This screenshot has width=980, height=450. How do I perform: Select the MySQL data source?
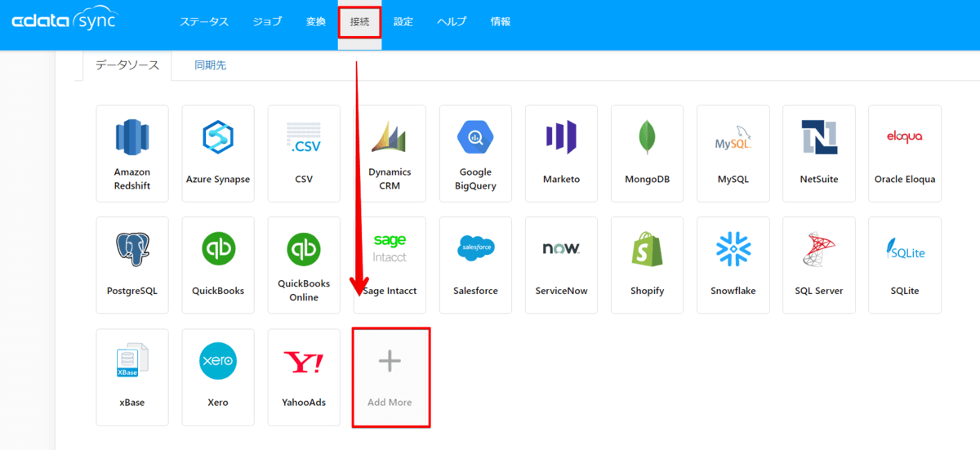click(733, 154)
